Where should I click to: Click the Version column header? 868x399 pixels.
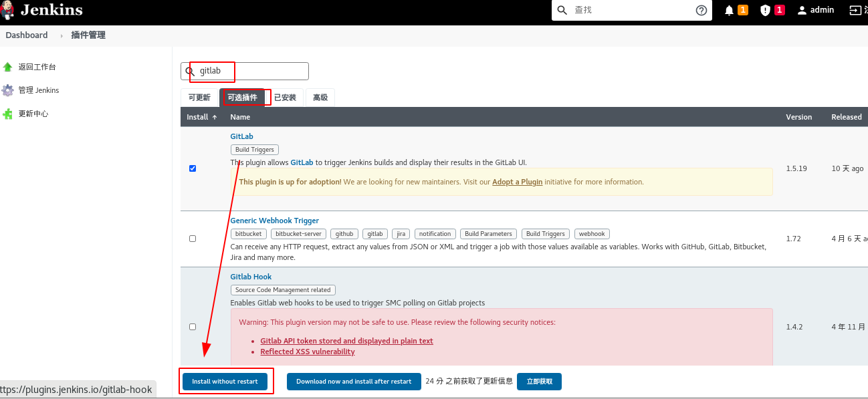point(798,117)
